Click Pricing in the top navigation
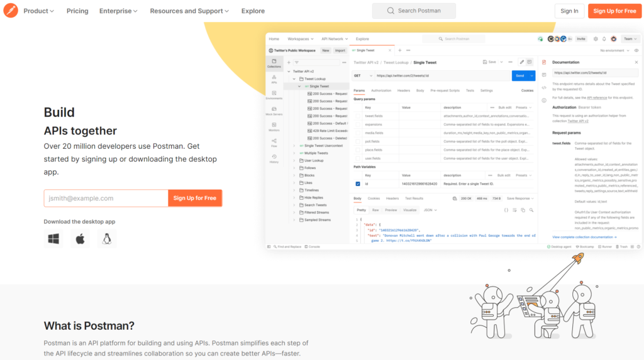 tap(77, 11)
